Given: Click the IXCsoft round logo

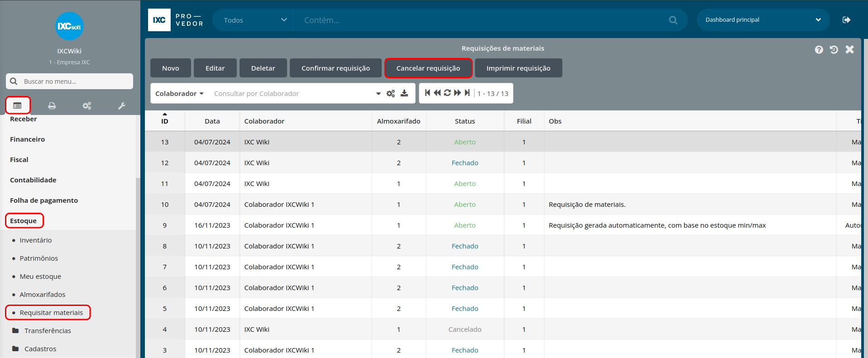Looking at the screenshot, I should [x=69, y=26].
